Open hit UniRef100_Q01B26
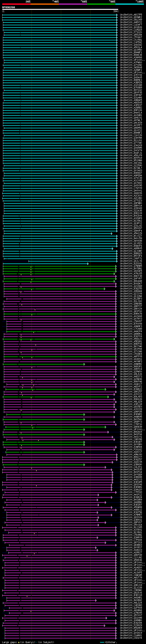The height and width of the screenshot is (644, 146). pos(131,27)
